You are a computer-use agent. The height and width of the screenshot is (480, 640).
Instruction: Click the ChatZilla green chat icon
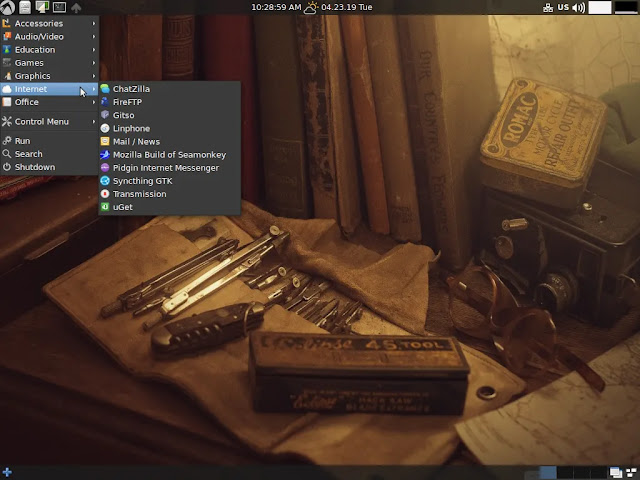(x=105, y=89)
